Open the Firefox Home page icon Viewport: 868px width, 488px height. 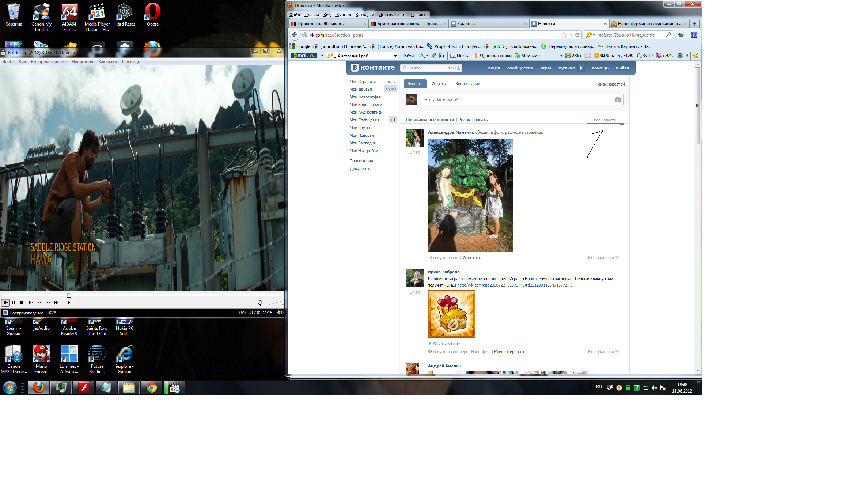(x=681, y=35)
